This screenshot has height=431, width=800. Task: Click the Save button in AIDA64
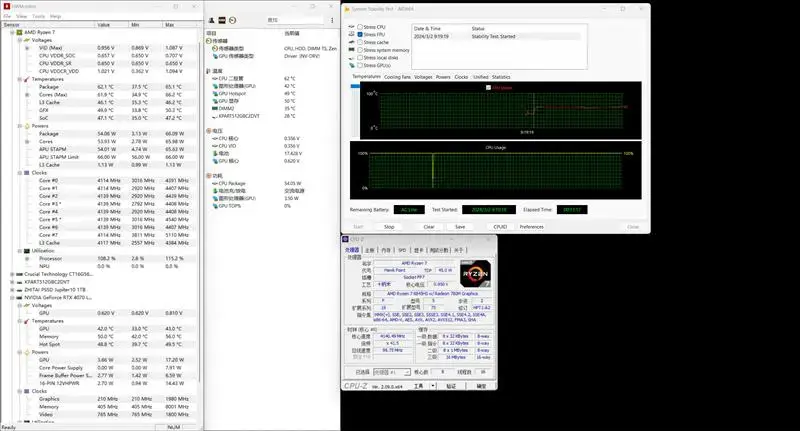(460, 226)
